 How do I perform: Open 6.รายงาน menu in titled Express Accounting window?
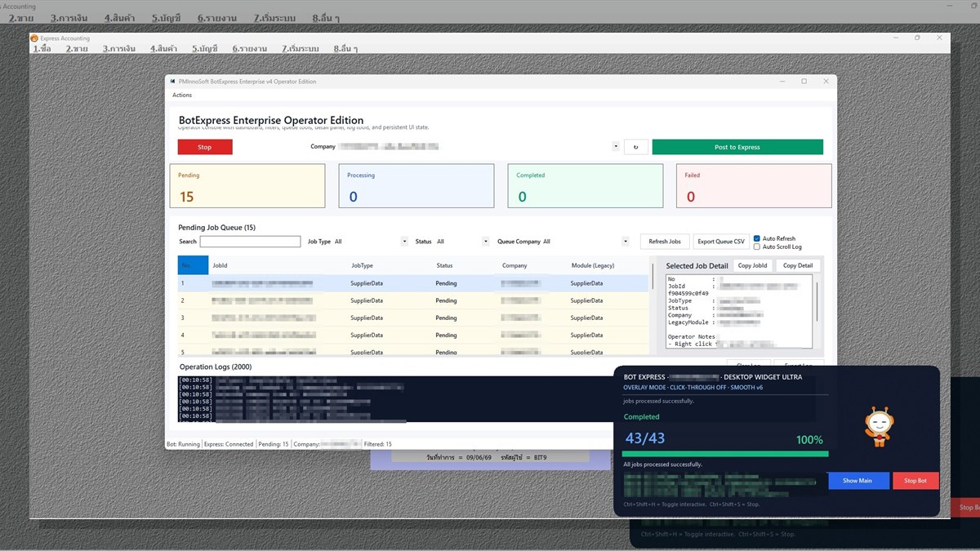[x=249, y=49]
